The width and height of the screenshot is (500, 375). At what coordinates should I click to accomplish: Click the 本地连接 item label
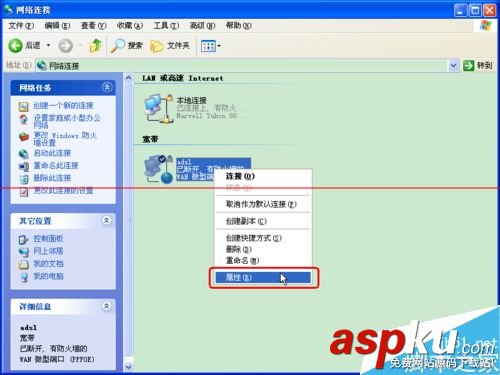pyautogui.click(x=191, y=100)
